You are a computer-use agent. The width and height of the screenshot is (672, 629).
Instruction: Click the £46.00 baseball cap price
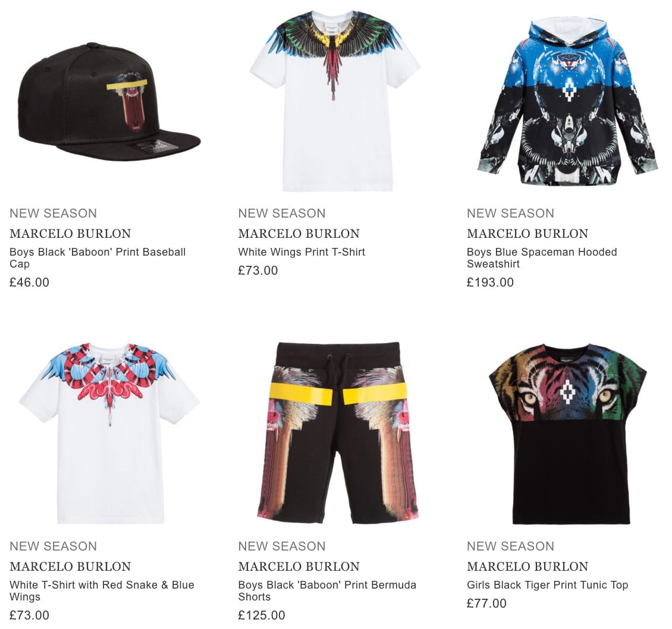point(29,282)
